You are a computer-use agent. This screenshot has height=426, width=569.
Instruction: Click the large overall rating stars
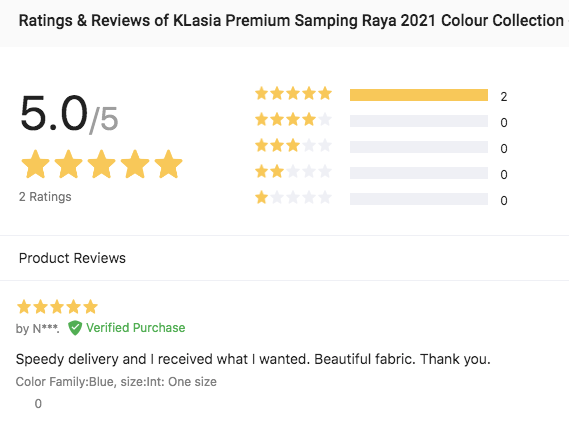pyautogui.click(x=102, y=164)
